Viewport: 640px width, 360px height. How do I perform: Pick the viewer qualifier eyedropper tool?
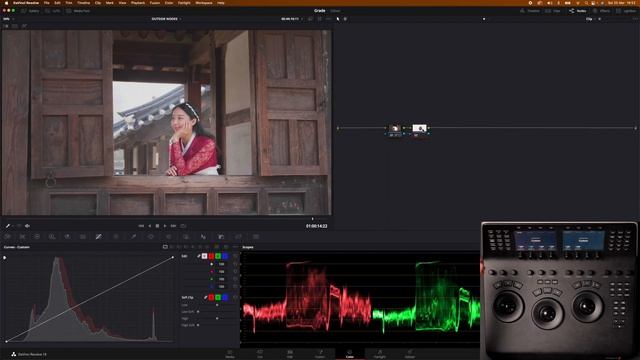[x=7, y=226]
